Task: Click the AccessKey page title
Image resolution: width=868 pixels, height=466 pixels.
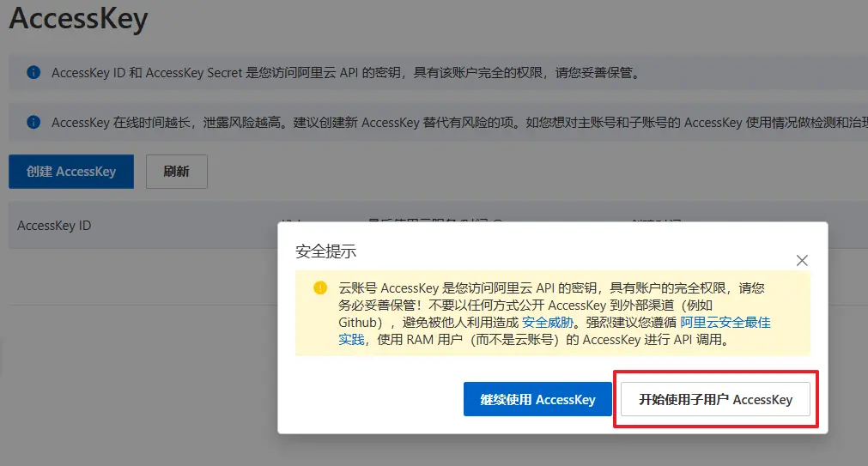Action: coord(79,18)
